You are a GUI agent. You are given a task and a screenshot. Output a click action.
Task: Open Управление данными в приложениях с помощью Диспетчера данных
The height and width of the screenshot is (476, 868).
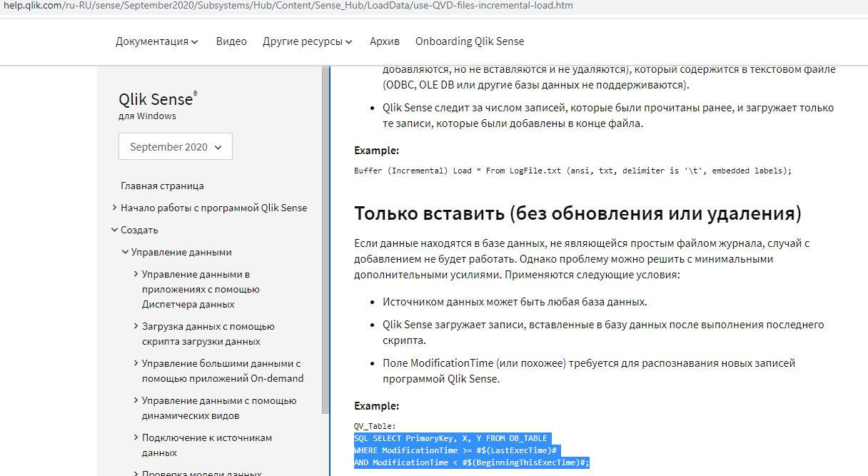201,289
